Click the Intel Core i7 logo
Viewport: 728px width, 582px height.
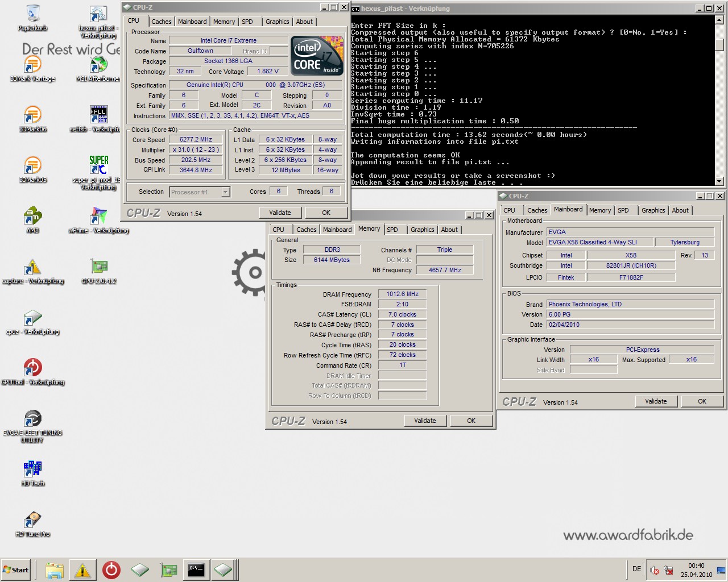(317, 56)
